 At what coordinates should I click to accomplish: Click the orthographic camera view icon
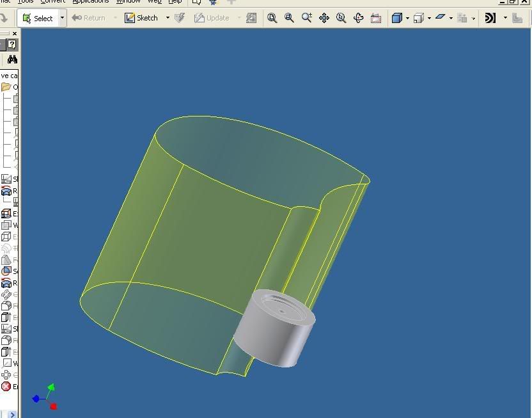pos(419,18)
